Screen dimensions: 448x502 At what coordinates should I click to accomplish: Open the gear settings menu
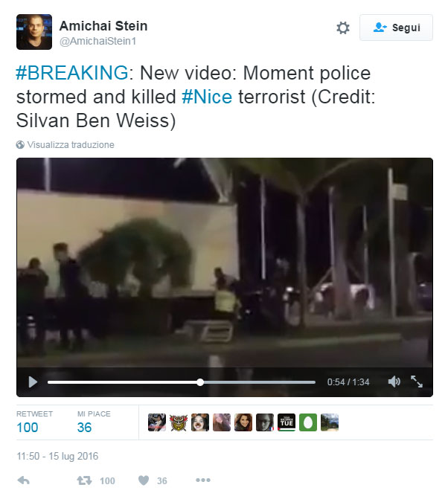point(343,28)
